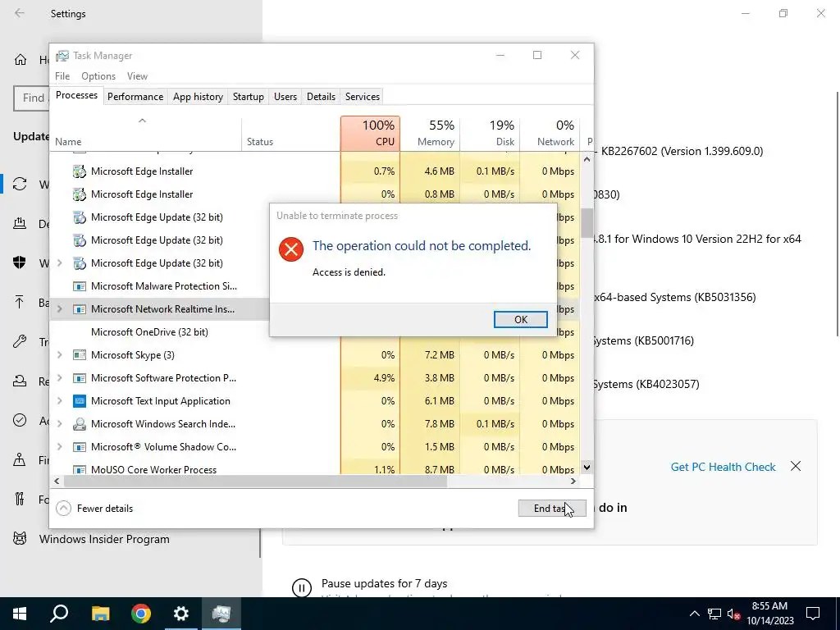Image resolution: width=840 pixels, height=630 pixels.
Task: Select the MoUSO Core Worker Process row
Action: point(314,469)
